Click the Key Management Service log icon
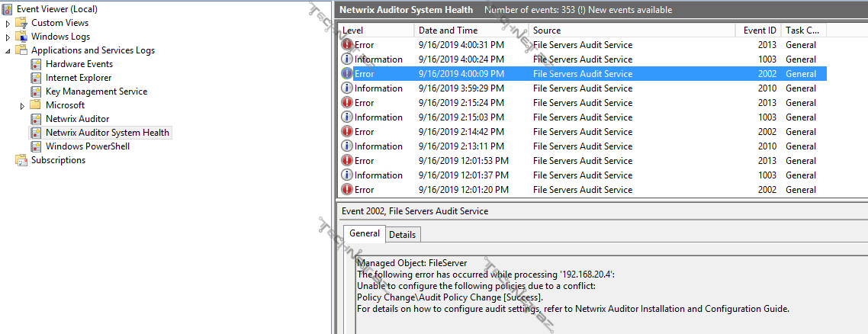 pyautogui.click(x=36, y=92)
